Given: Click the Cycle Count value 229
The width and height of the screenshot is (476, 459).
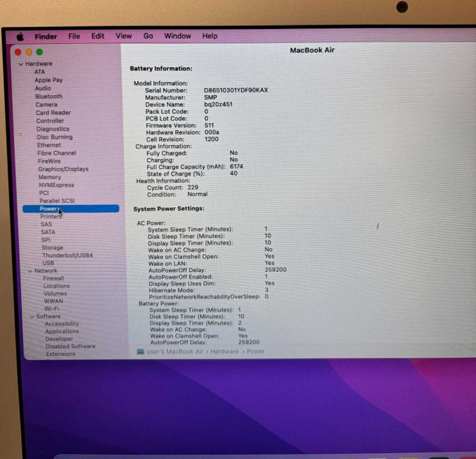Looking at the screenshot, I should click(x=193, y=188).
